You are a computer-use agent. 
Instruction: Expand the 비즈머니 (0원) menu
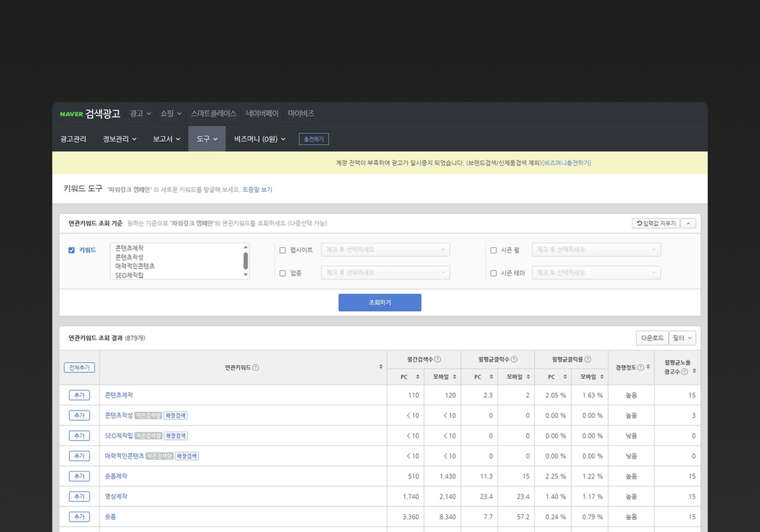260,139
